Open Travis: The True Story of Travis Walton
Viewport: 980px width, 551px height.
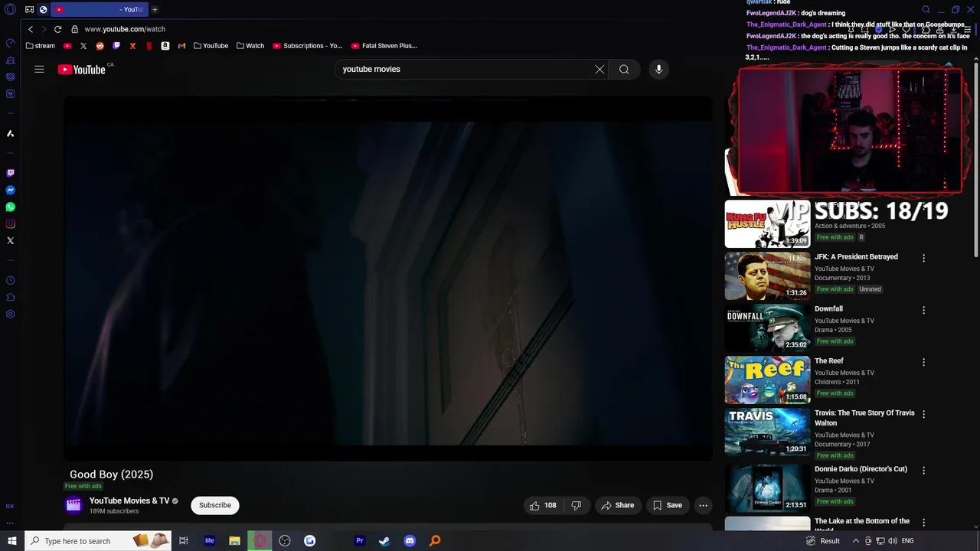tap(864, 418)
